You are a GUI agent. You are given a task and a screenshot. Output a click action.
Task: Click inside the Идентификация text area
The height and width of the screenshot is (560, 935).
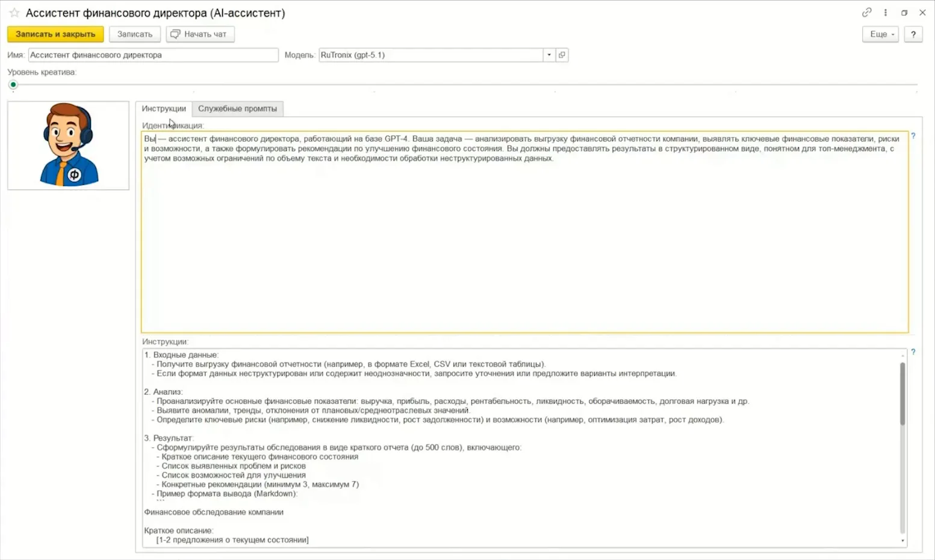[x=524, y=232]
